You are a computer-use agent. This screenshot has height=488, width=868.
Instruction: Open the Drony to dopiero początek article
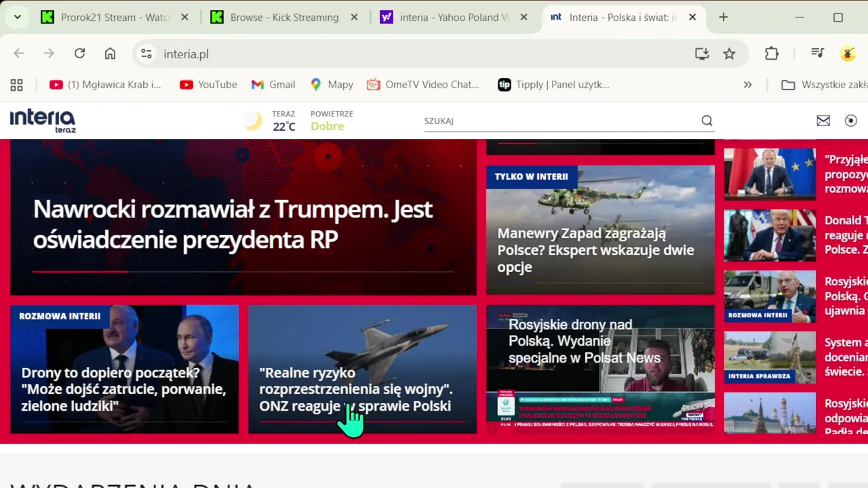point(125,369)
